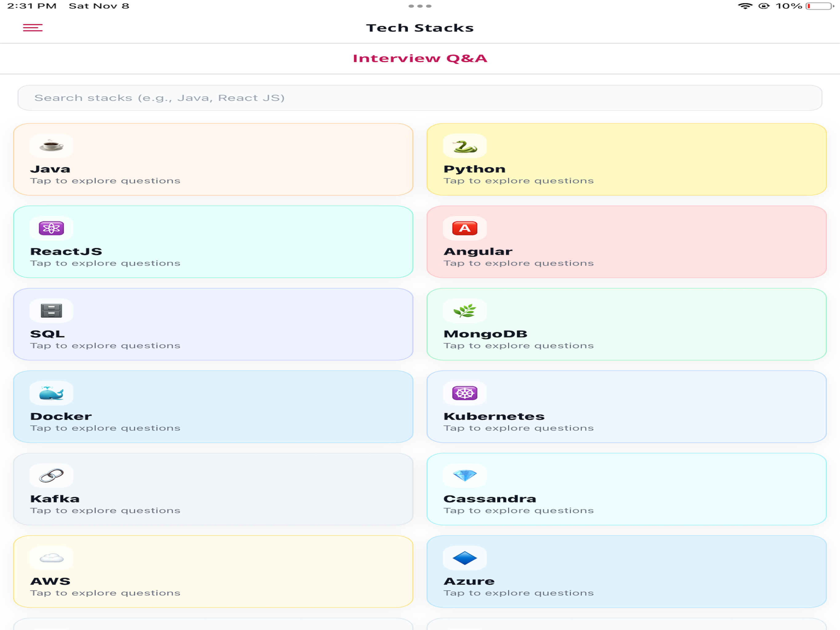The image size is (840, 630).
Task: Click the Python stack name
Action: pyautogui.click(x=475, y=169)
